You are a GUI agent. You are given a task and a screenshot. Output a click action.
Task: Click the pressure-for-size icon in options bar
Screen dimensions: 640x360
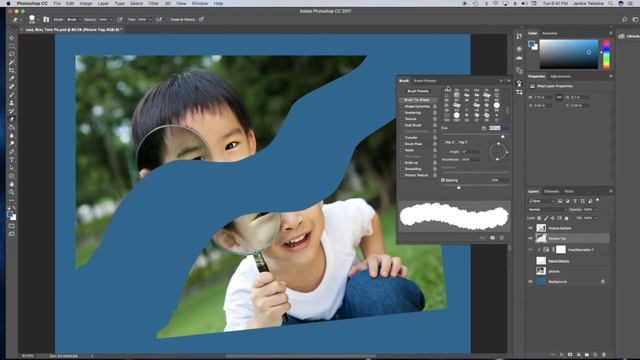tap(202, 20)
